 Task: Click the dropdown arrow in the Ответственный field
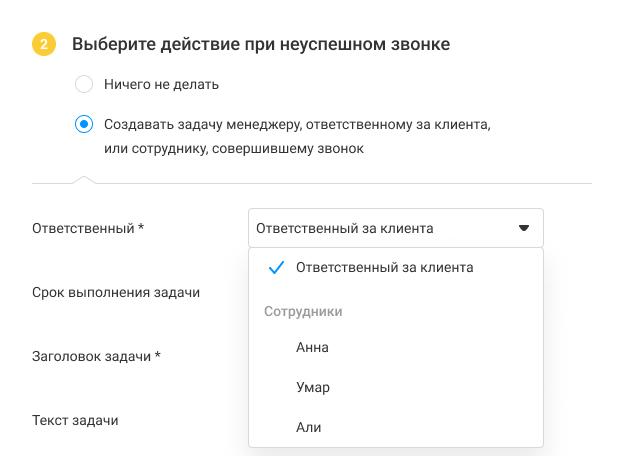pyautogui.click(x=523, y=228)
